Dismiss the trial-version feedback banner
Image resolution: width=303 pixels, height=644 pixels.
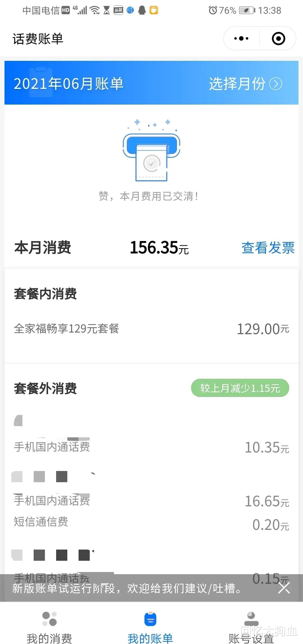(284, 588)
